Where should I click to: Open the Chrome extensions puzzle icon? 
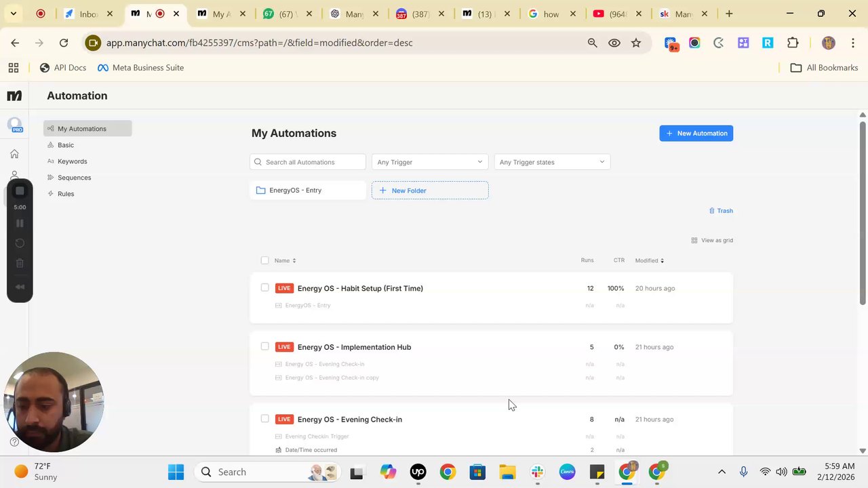793,43
